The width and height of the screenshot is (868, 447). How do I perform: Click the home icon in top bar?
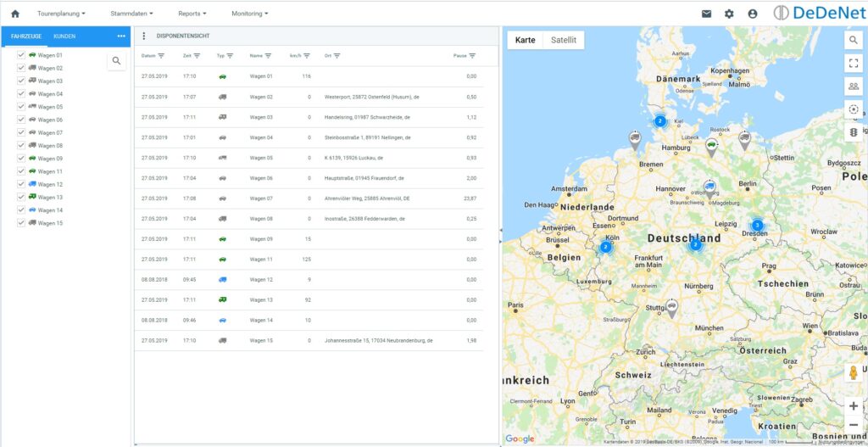14,14
